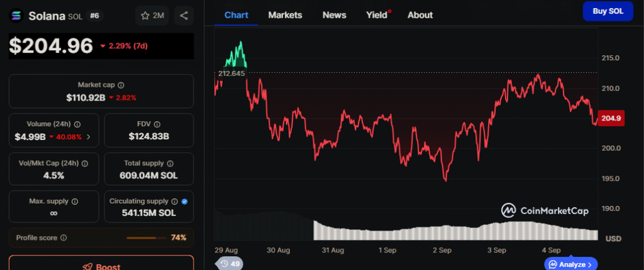Open the Analyze panel at chart bottom
Viewport: 644px width, 270px height.
pos(570,264)
